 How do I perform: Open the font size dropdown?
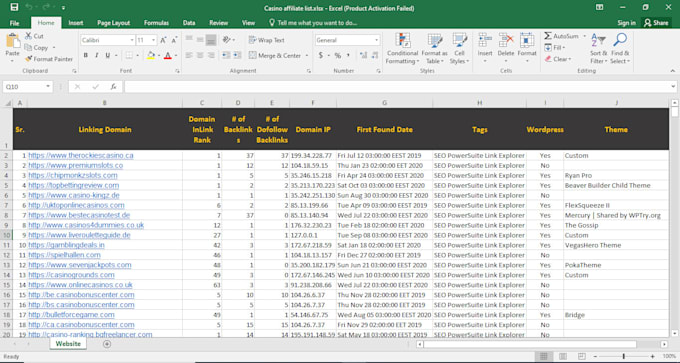tap(154, 40)
